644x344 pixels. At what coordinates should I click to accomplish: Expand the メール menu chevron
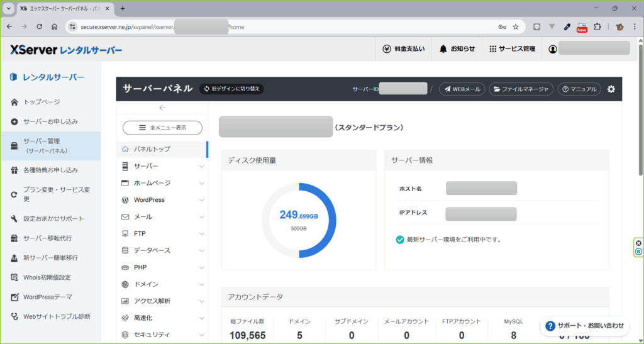tap(202, 217)
